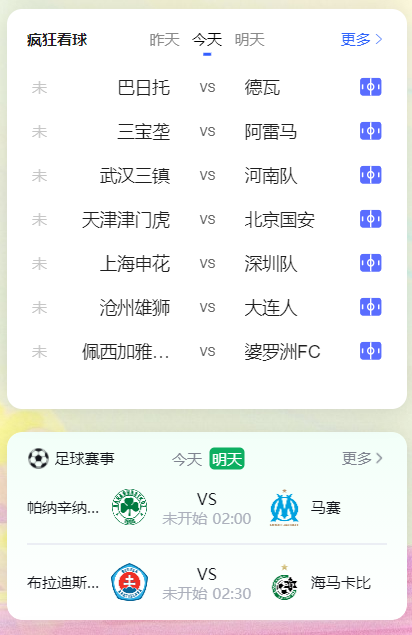Click the Marseille (马赛) team logo
412x635 pixels.
pyautogui.click(x=284, y=508)
